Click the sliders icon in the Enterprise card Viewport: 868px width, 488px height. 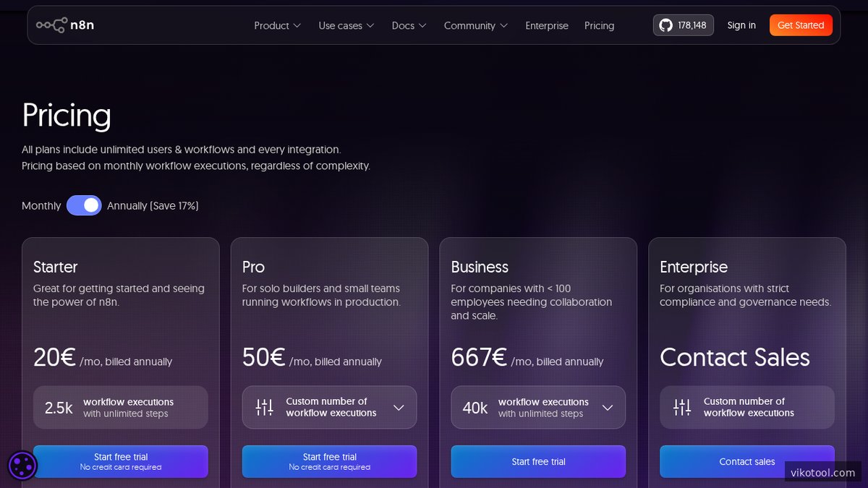pos(681,407)
